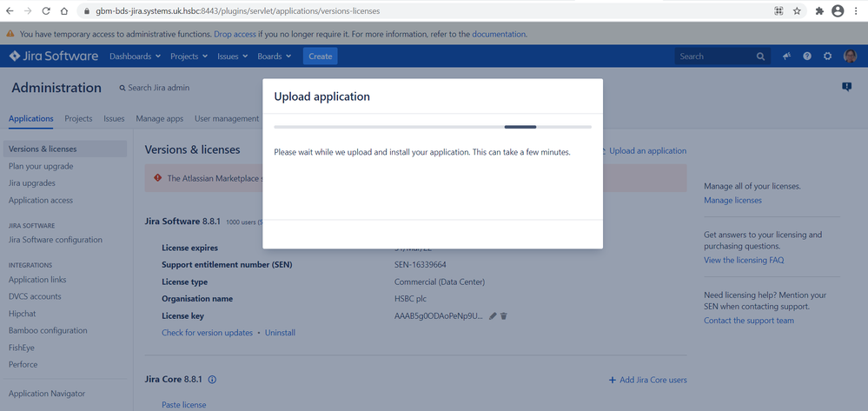This screenshot has width=868, height=411.
Task: Click the magnifier icon in Jira search box
Action: click(760, 56)
